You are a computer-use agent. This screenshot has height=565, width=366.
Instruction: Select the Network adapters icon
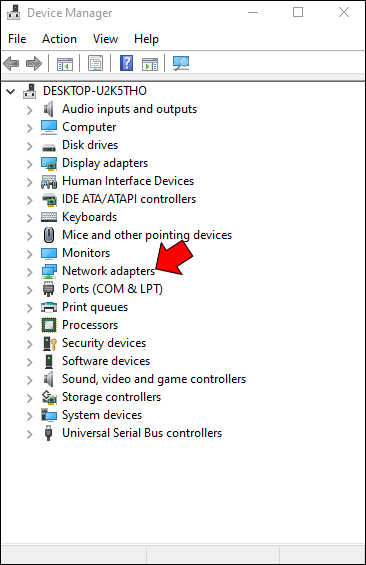49,271
